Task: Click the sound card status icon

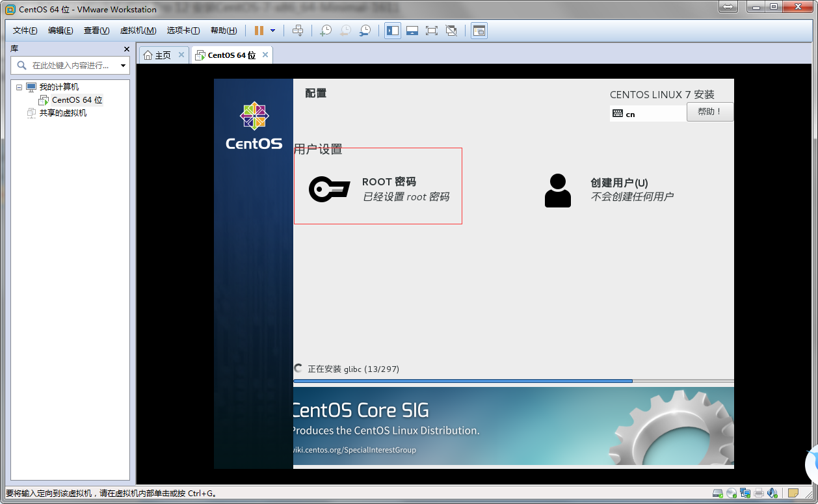Action: (x=772, y=494)
